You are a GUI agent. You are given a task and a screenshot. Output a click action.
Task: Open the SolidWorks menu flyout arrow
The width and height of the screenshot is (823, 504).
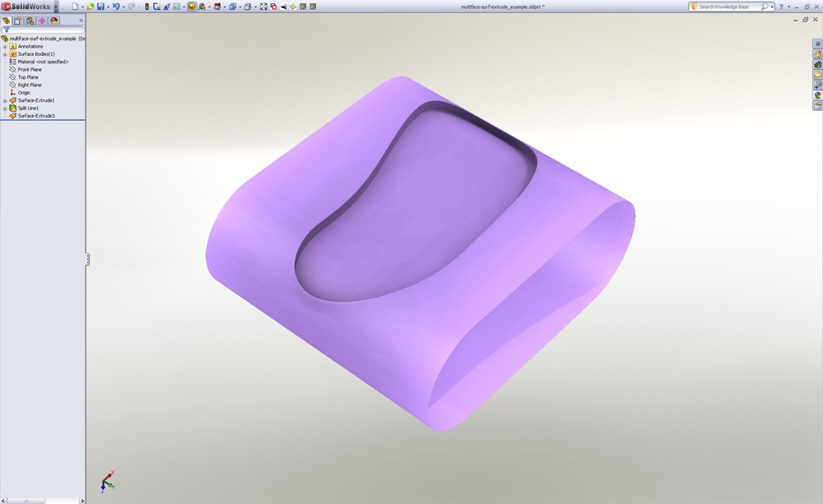tap(56, 7)
